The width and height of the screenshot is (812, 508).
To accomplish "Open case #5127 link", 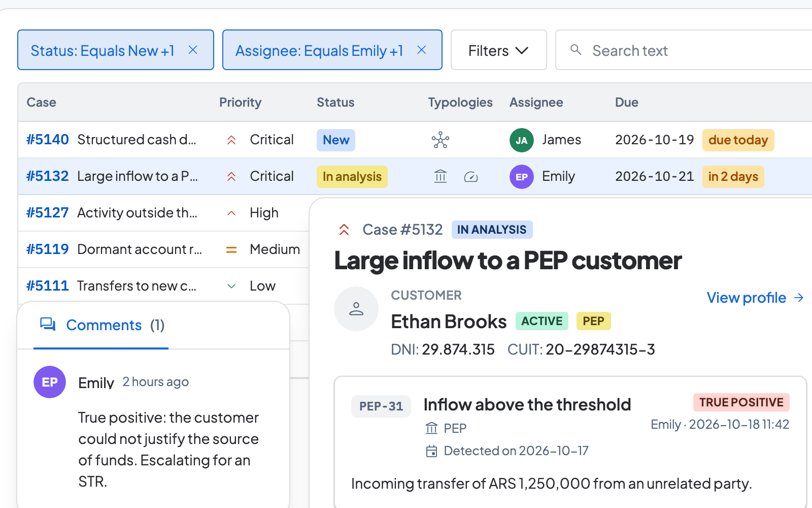I will (47, 212).
